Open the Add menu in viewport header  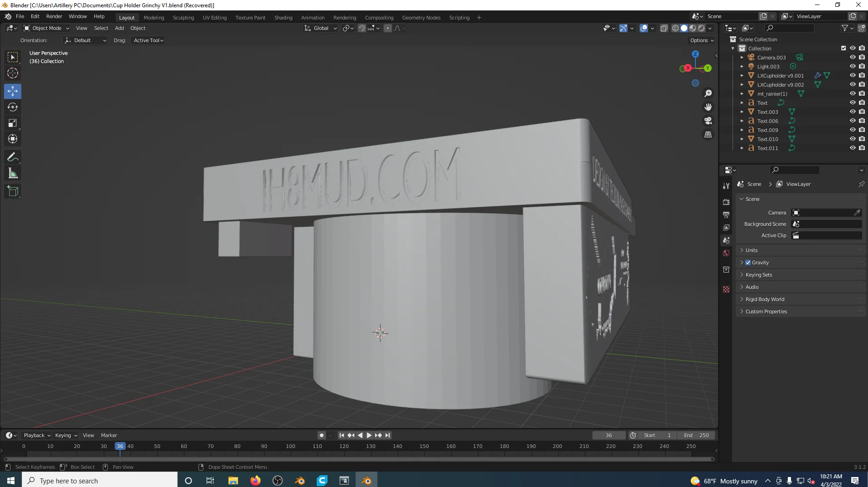(x=119, y=28)
